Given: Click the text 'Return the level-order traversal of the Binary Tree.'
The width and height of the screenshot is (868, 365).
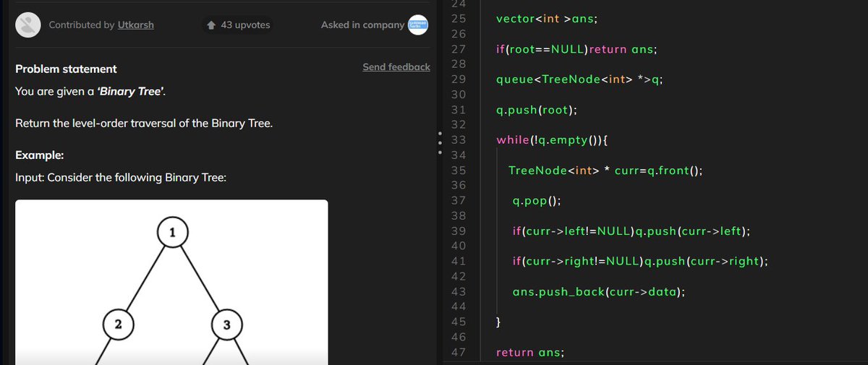Looking at the screenshot, I should (x=144, y=123).
